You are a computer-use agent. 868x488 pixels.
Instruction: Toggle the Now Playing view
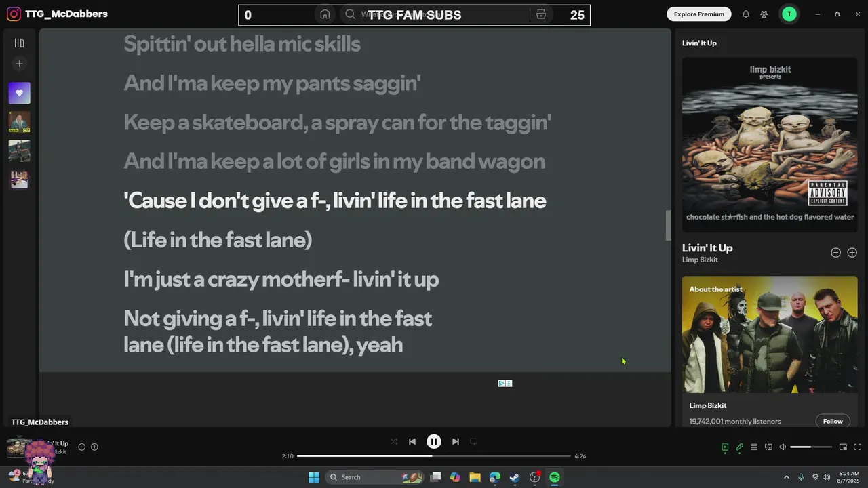[x=725, y=447]
